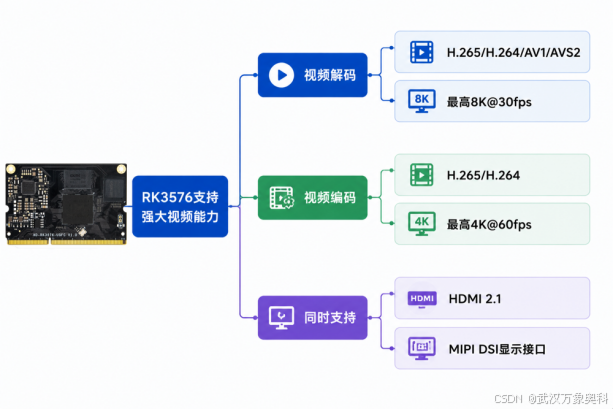Click the 8K monitor icon
The width and height of the screenshot is (614, 410).
pos(421,101)
